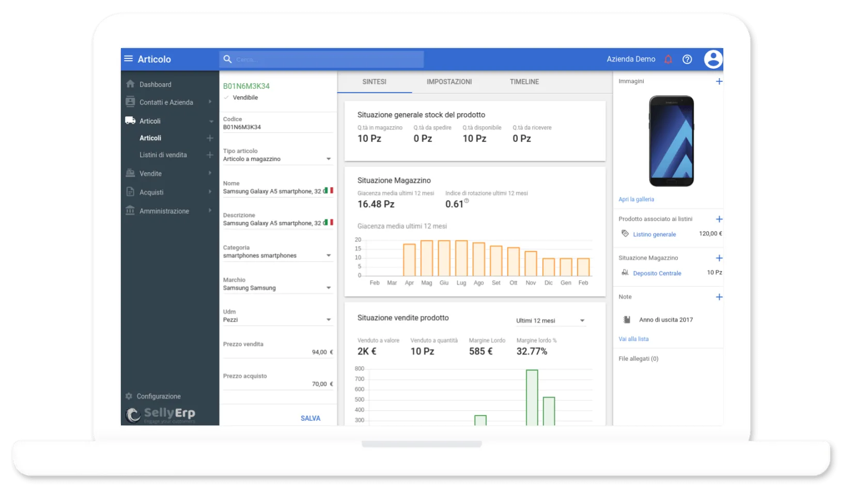Click the Configurazione gear icon

[129, 396]
